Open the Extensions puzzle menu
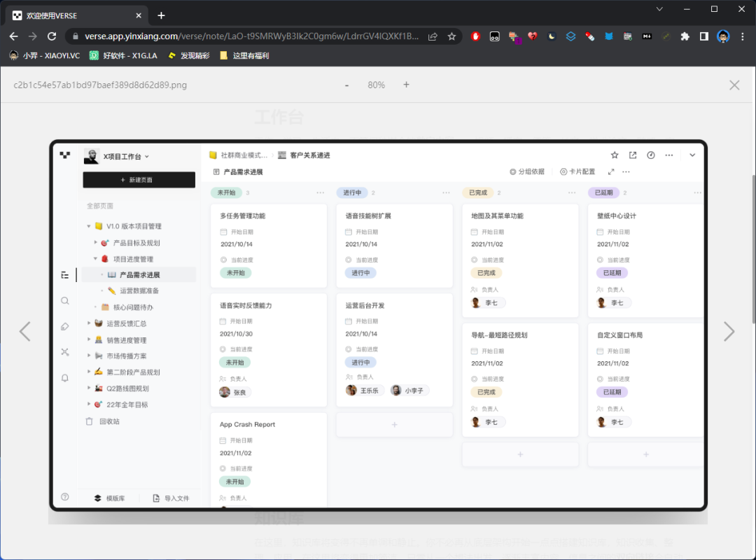 click(x=685, y=36)
